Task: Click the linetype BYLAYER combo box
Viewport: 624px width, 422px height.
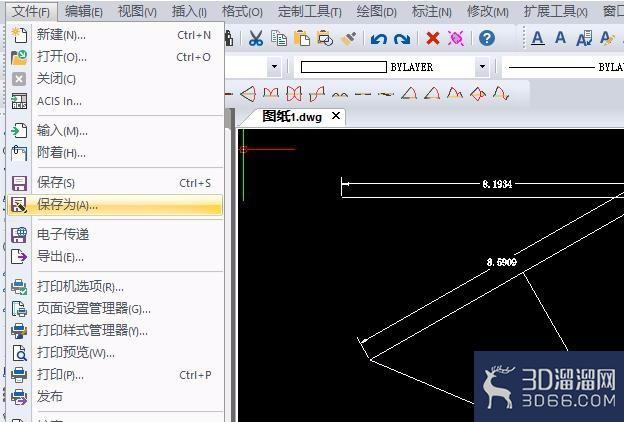Action: (x=565, y=67)
